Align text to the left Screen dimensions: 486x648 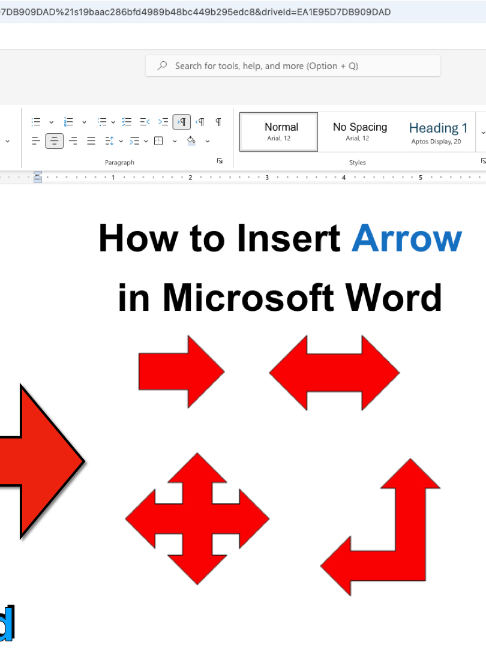click(x=36, y=141)
